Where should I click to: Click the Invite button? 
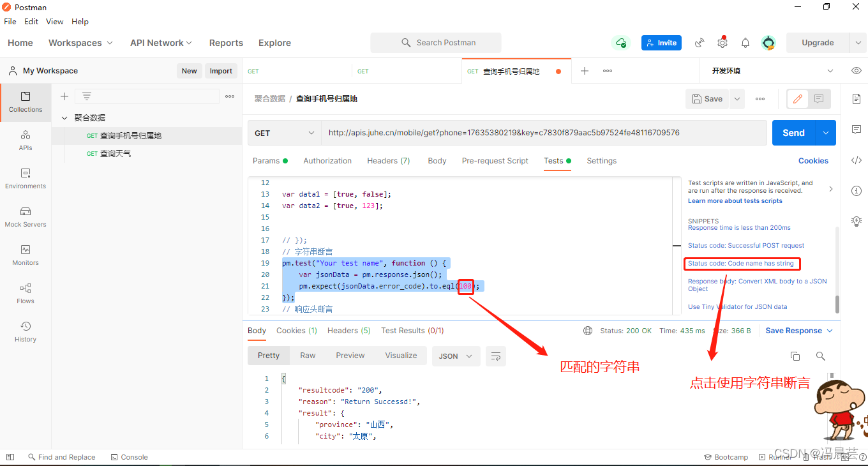point(661,43)
